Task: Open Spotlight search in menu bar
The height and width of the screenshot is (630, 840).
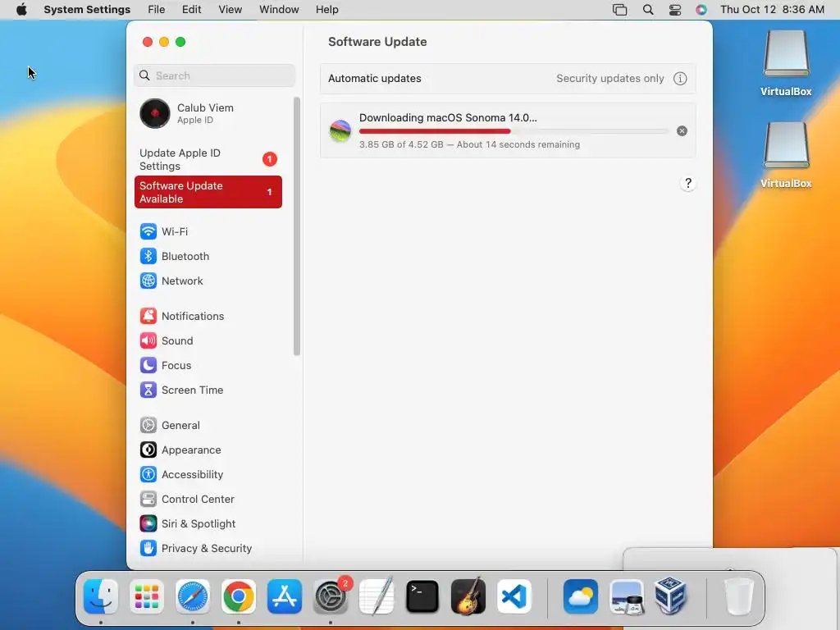Action: 648,10
